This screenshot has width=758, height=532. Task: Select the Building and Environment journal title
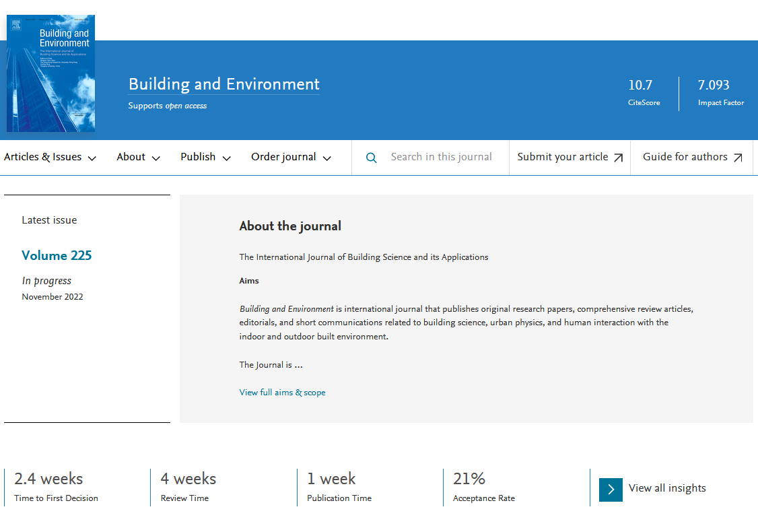(x=223, y=84)
